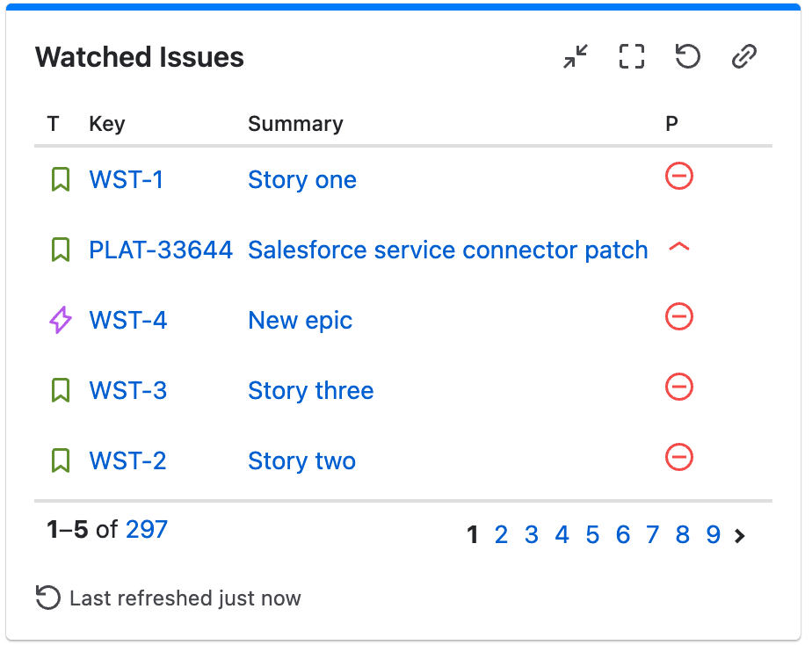Minimize the Watched Issues gadget
This screenshot has height=645, width=812.
(576, 56)
